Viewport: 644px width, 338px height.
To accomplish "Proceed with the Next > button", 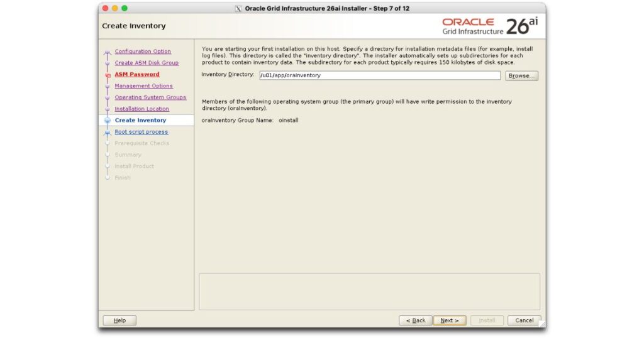I will coord(449,320).
